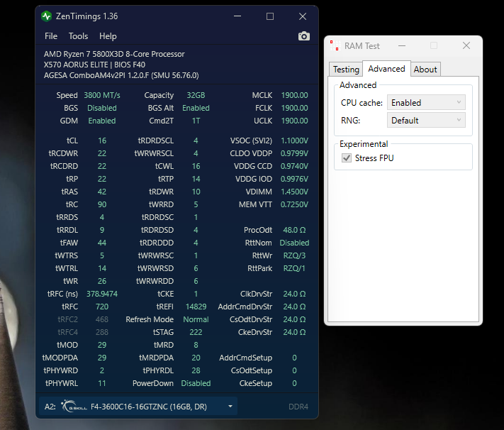Click the VSOC (SVI2) value 1.1000V
504x430 pixels.
[294, 140]
